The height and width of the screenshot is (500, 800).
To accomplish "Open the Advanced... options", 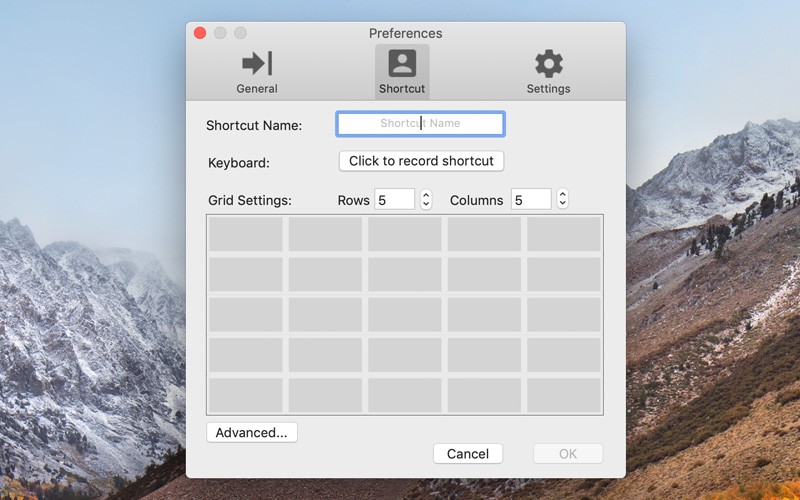I will [x=252, y=433].
